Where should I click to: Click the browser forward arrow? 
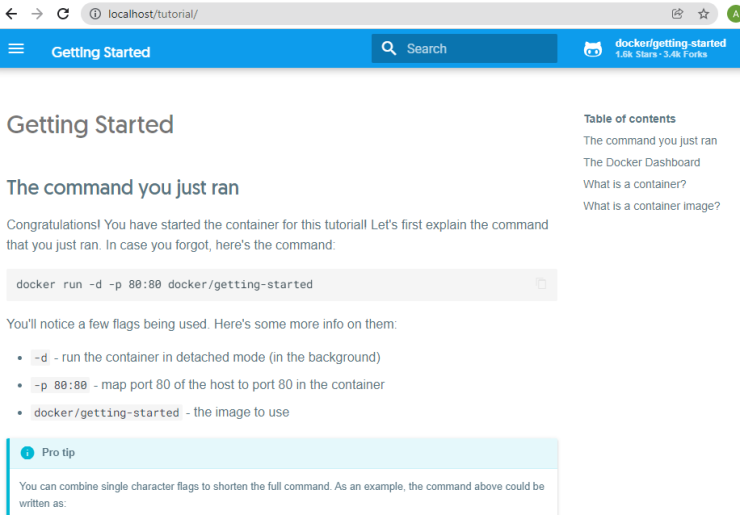[37, 14]
